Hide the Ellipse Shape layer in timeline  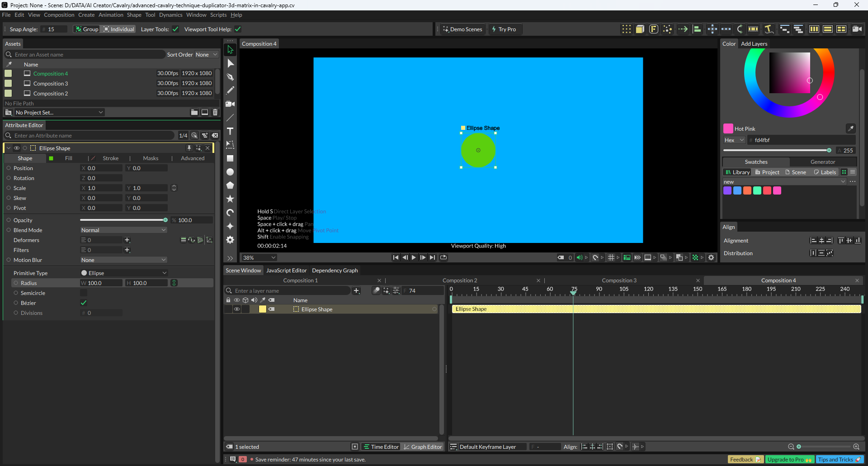point(236,309)
